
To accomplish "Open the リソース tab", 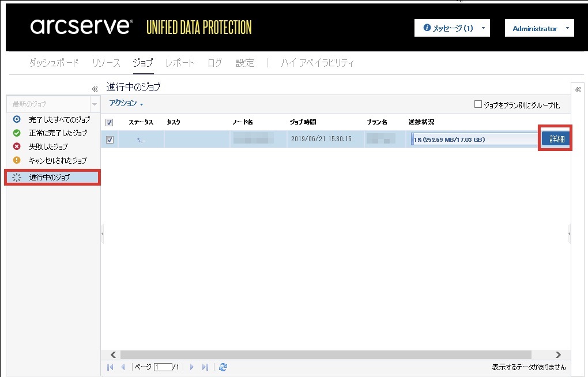I will pos(106,63).
